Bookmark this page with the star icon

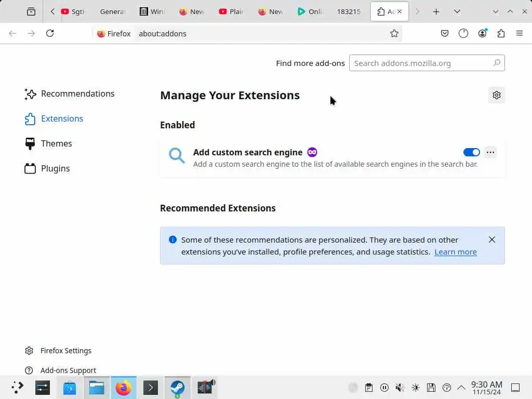coord(394,33)
